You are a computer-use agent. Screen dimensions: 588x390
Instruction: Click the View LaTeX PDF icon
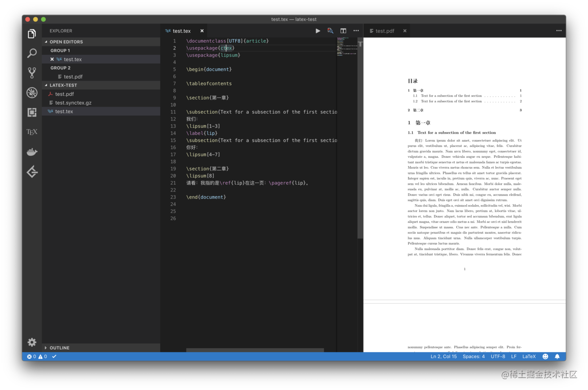tap(331, 31)
